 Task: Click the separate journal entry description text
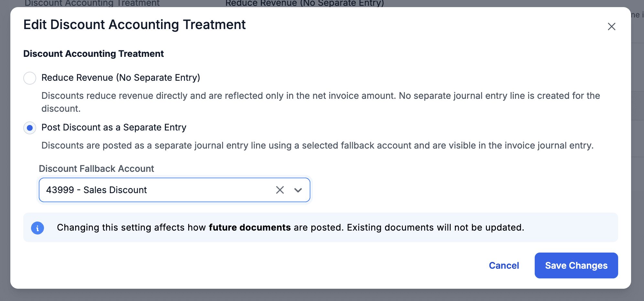[317, 145]
